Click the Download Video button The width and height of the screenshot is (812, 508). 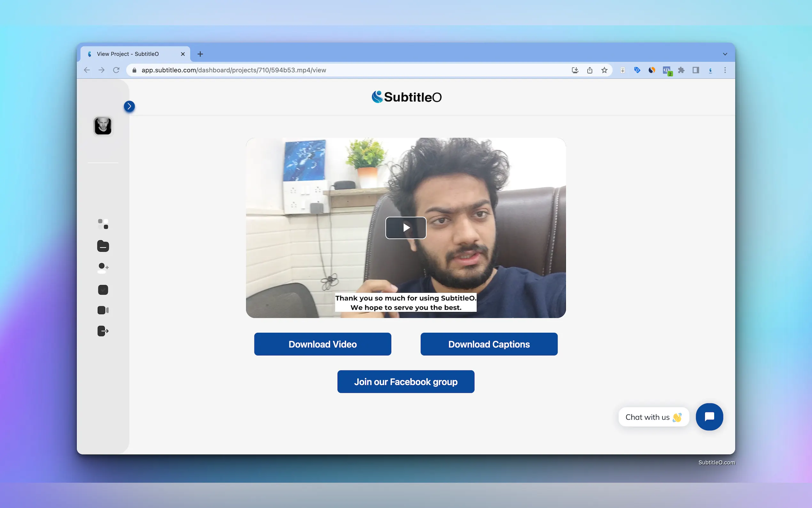[323, 344]
